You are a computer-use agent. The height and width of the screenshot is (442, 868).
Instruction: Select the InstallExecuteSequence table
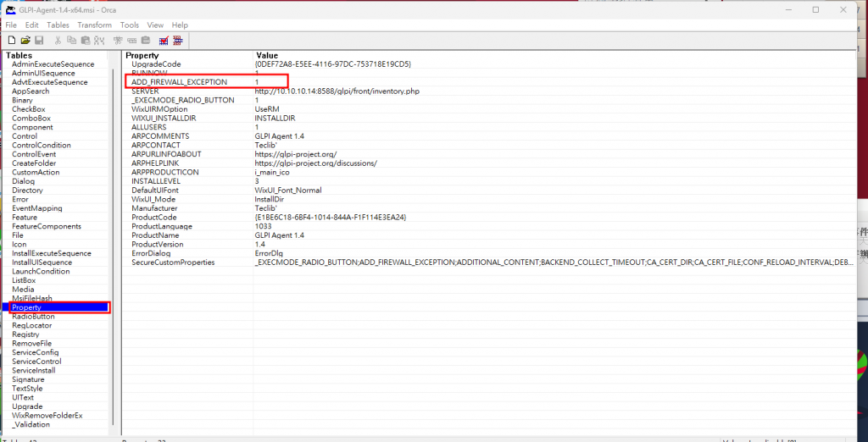[52, 253]
